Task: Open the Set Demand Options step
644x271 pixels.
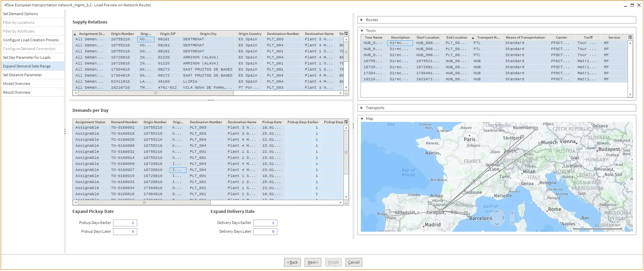Action: click(20, 14)
